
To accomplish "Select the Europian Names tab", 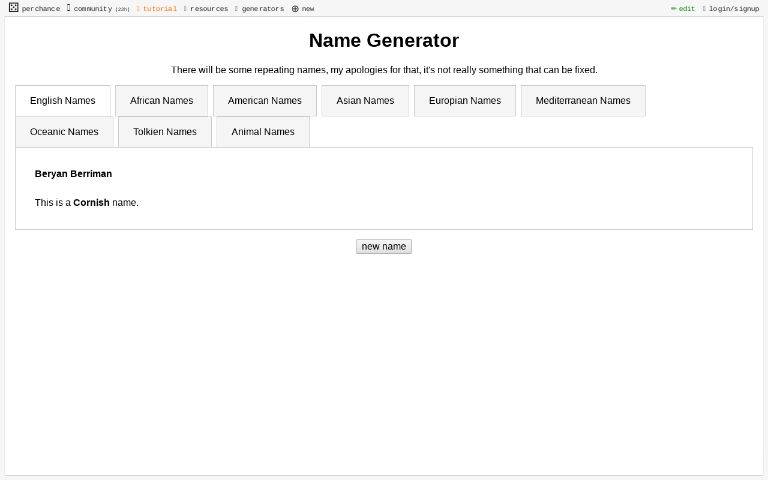I will 464,101.
